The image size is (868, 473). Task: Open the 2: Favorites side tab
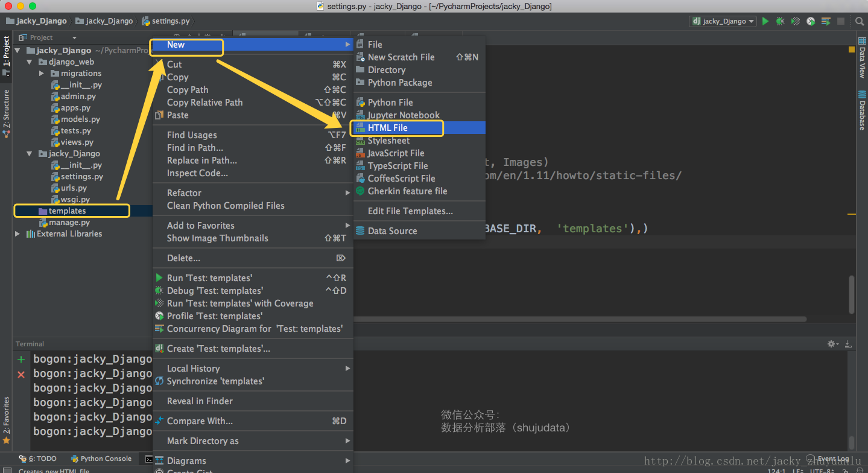(6, 420)
